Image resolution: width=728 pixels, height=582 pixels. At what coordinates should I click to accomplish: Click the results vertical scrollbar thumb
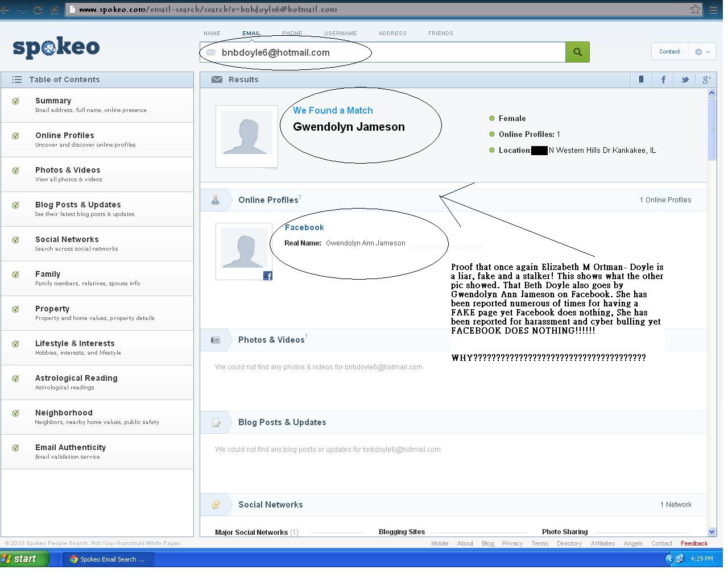point(712,129)
